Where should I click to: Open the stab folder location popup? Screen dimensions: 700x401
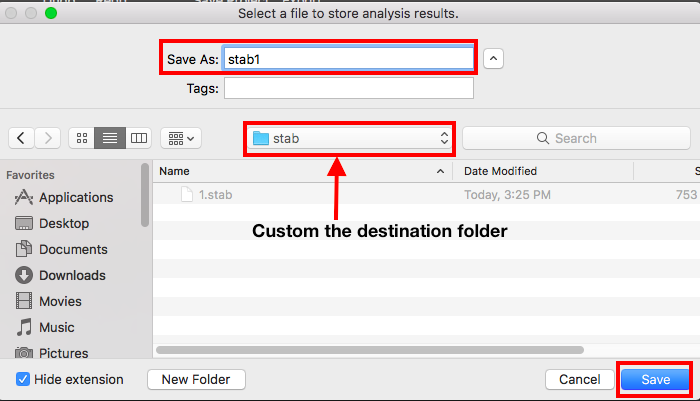pyautogui.click(x=349, y=138)
